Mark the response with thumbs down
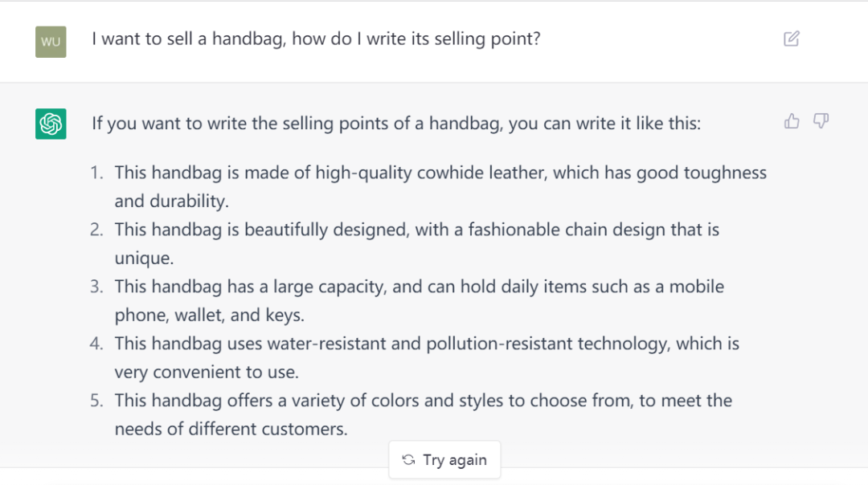 coord(821,121)
